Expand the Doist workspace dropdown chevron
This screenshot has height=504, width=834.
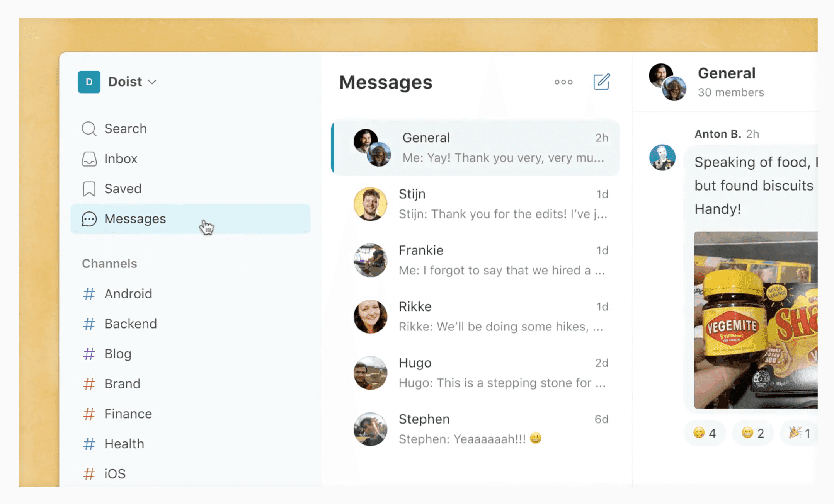tap(152, 82)
